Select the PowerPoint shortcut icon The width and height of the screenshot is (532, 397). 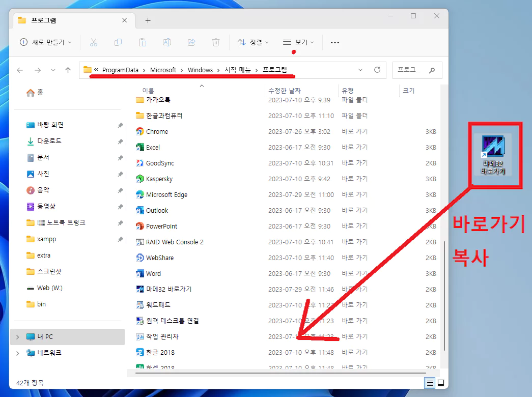tap(139, 226)
